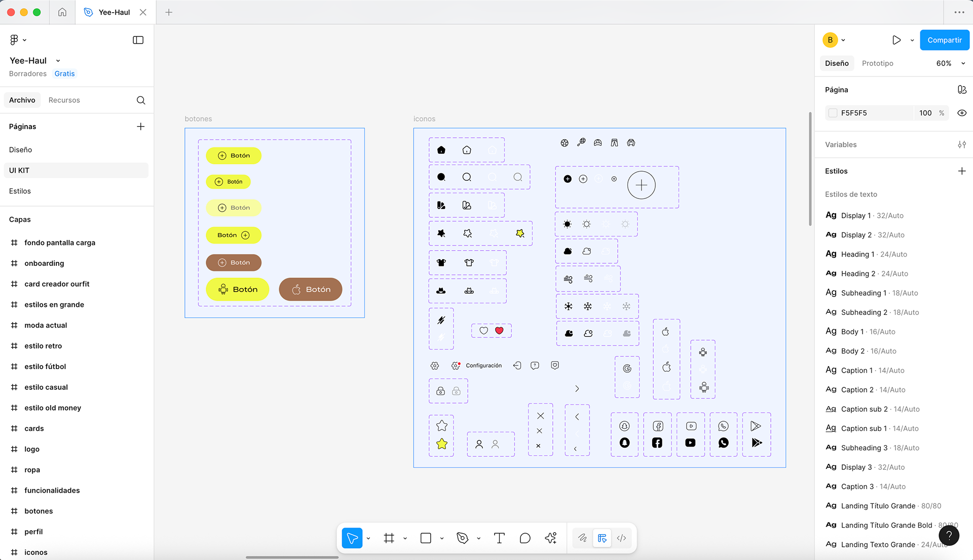Image resolution: width=973 pixels, height=560 pixels.
Task: Add a new page with plus icon
Action: tap(141, 127)
